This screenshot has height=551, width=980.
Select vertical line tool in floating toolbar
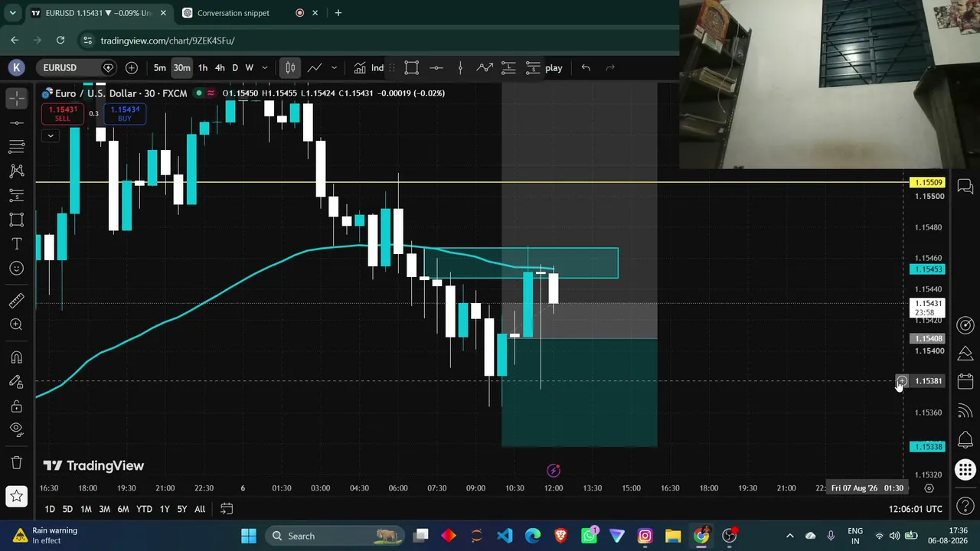click(460, 68)
